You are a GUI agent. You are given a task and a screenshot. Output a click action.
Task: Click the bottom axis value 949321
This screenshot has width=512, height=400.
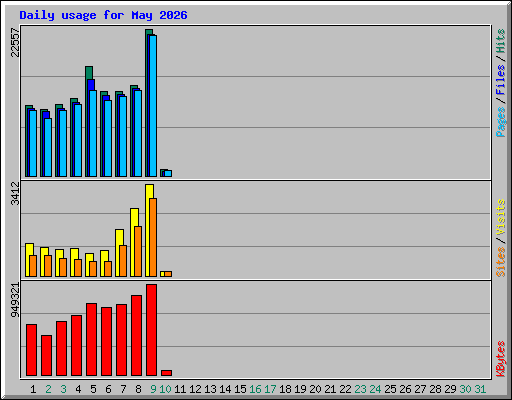pyautogui.click(x=15, y=300)
